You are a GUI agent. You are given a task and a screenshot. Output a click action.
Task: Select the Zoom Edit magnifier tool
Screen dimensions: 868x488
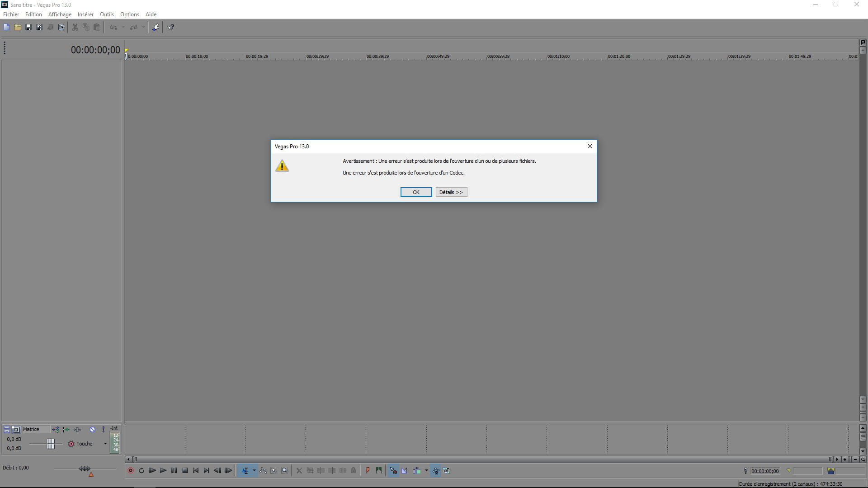[285, 470]
